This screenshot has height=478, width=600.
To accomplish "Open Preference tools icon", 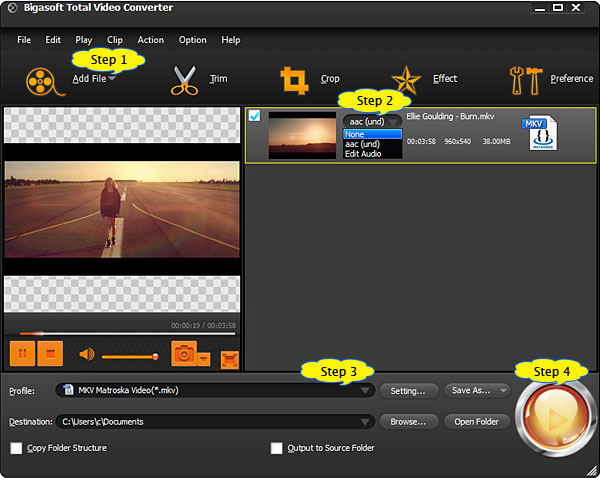I will [x=526, y=80].
